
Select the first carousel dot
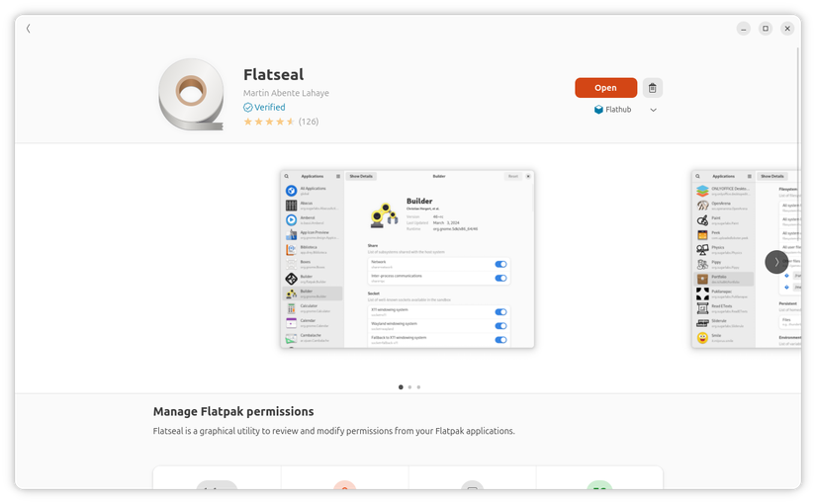[401, 387]
